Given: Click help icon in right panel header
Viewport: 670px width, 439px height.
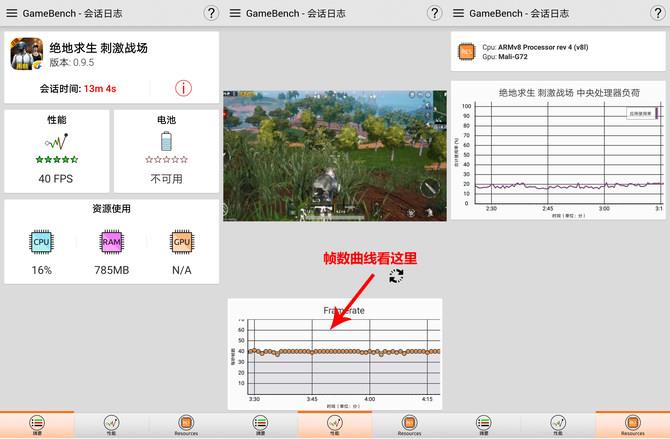Looking at the screenshot, I should pyautogui.click(x=657, y=13).
